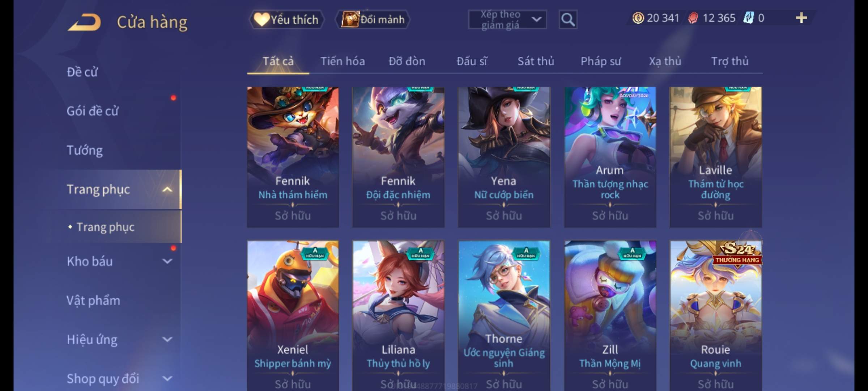Switch to the Tiến hóa tab
Viewport: 868px width, 391px height.
(x=342, y=61)
